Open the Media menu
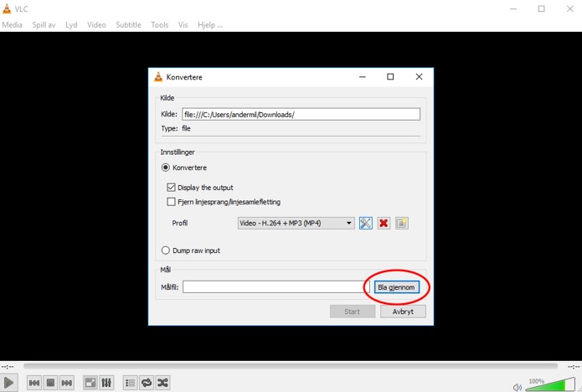The image size is (582, 392). [x=13, y=25]
